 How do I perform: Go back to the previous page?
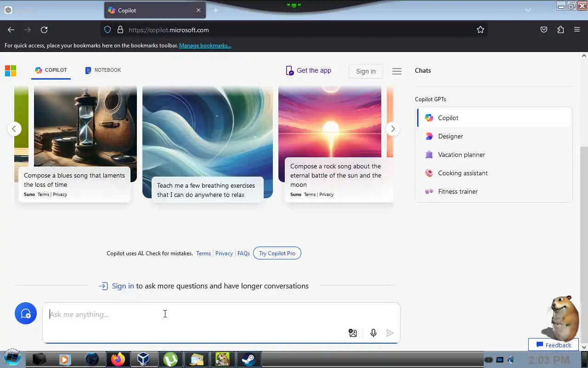11,30
